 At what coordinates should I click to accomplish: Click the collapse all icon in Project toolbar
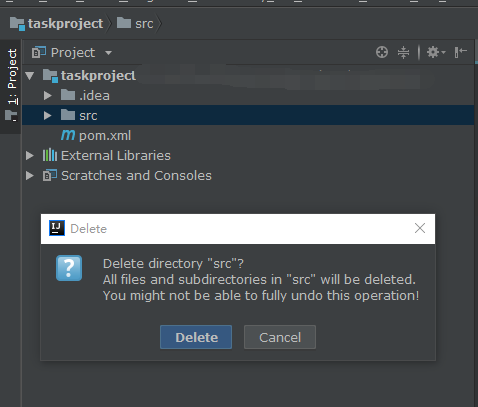coord(403,52)
